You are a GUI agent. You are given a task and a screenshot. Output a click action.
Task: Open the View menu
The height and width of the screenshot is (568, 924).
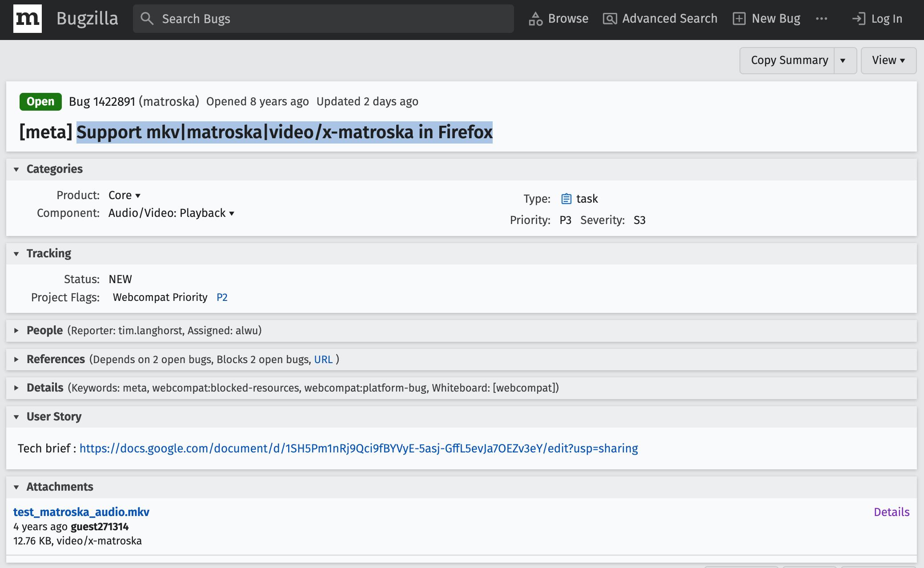(888, 60)
